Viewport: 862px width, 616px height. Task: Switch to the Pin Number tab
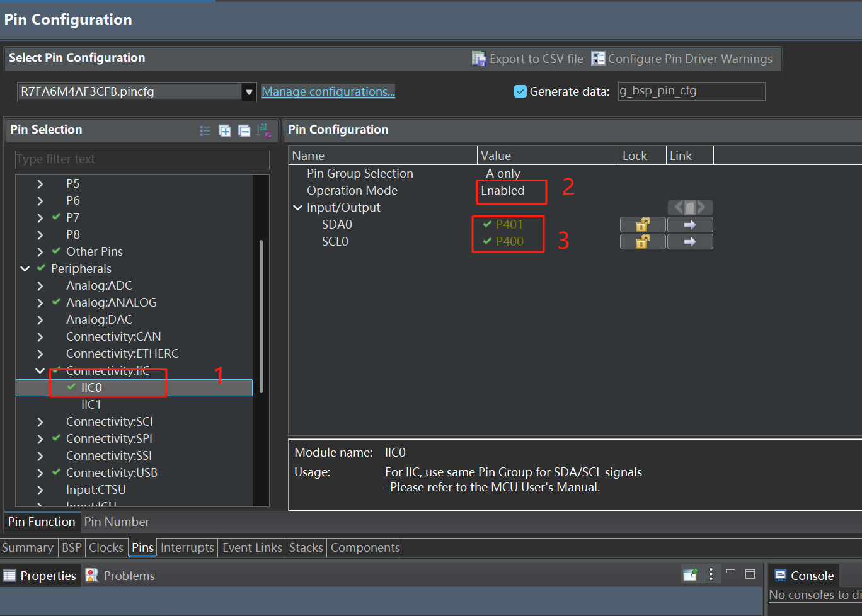(x=117, y=522)
